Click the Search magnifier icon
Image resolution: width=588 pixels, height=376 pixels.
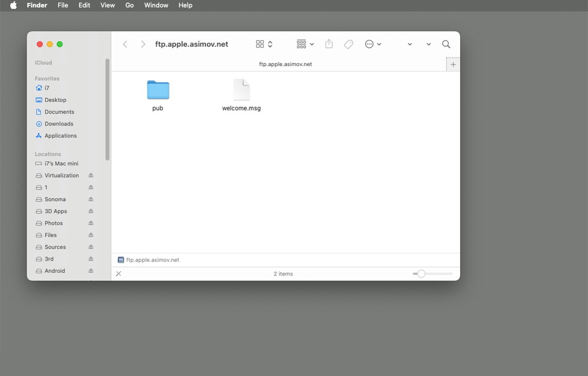pyautogui.click(x=446, y=44)
